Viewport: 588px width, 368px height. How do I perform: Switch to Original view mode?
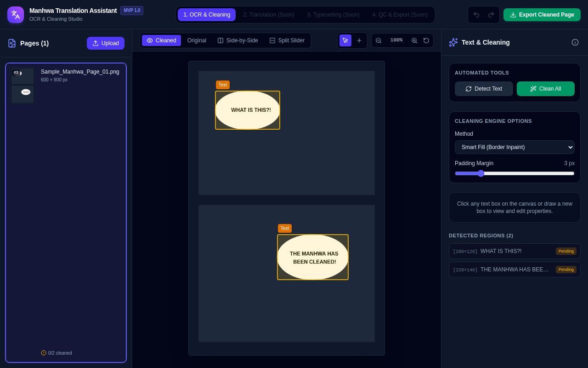click(x=197, y=40)
